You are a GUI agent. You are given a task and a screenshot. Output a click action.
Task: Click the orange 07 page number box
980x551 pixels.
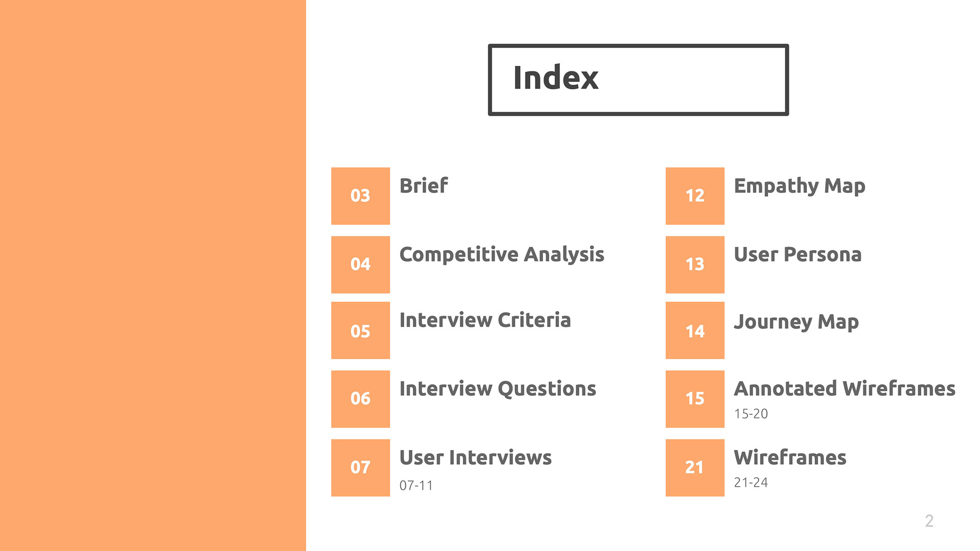360,467
